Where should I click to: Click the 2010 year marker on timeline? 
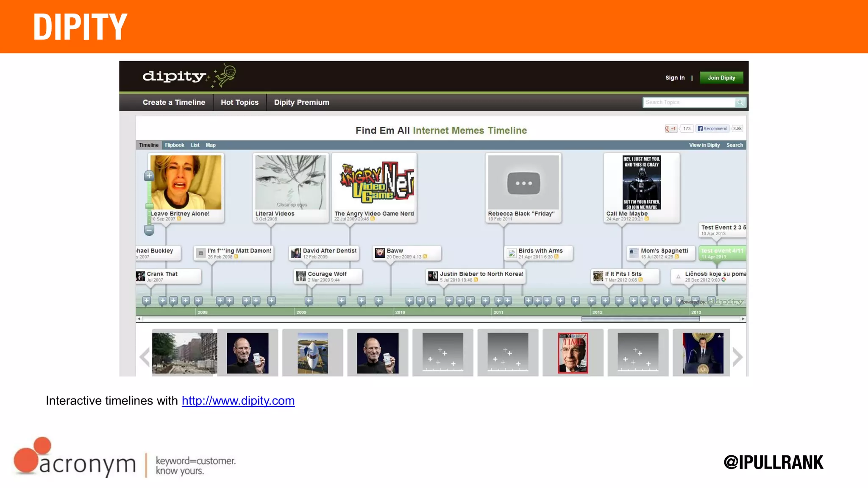pos(400,312)
